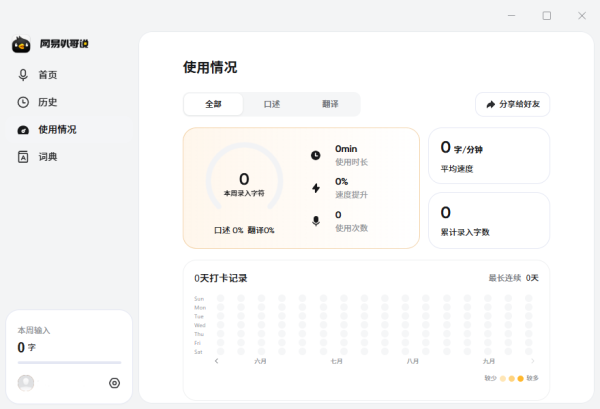Maximize the application window
The width and height of the screenshot is (600, 409).
pyautogui.click(x=547, y=16)
